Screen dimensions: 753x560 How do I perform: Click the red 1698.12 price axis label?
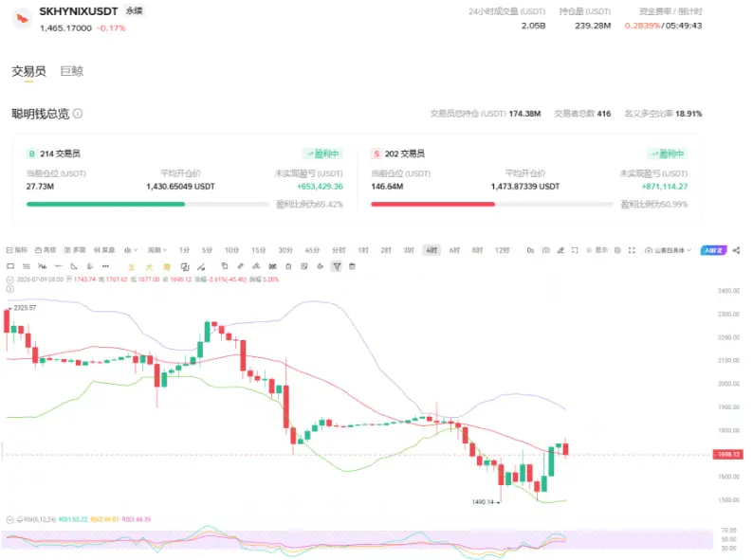[x=728, y=454]
